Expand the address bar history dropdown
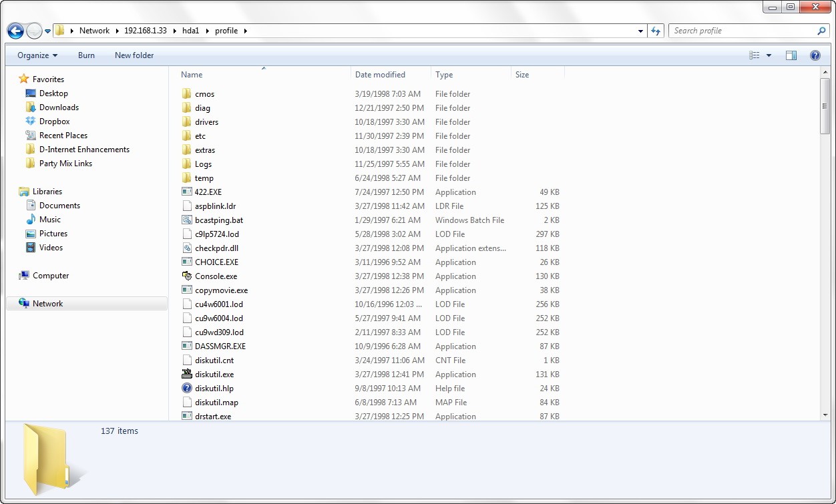Screen dimensions: 836x504 [640, 31]
